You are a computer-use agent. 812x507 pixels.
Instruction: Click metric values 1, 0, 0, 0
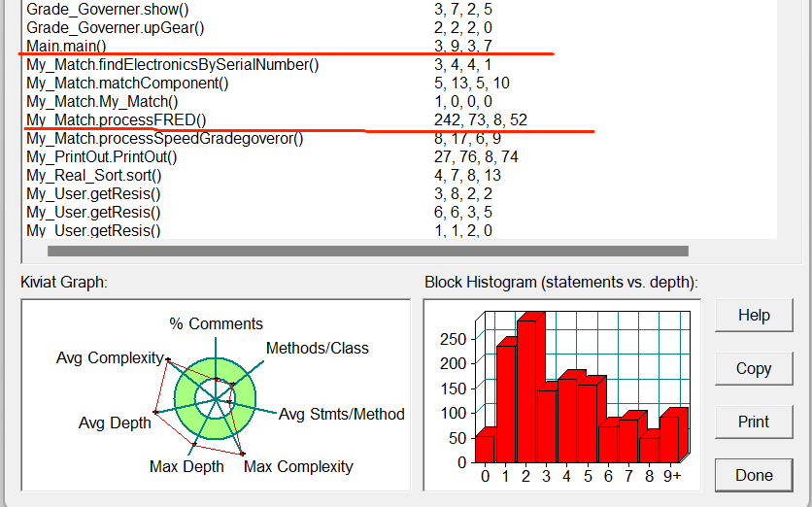click(x=463, y=102)
